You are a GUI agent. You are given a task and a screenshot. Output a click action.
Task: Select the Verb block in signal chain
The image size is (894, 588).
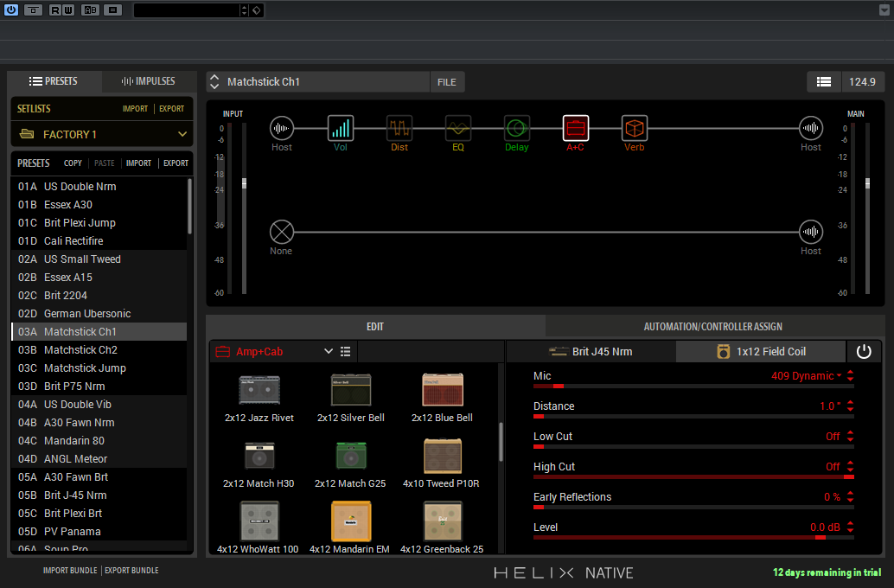634,128
